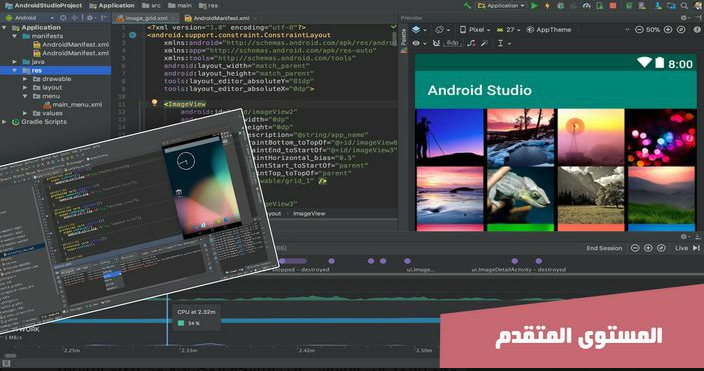Open Preview panel gear settings
Screen dimensions: 704x371
pyautogui.click(x=683, y=18)
